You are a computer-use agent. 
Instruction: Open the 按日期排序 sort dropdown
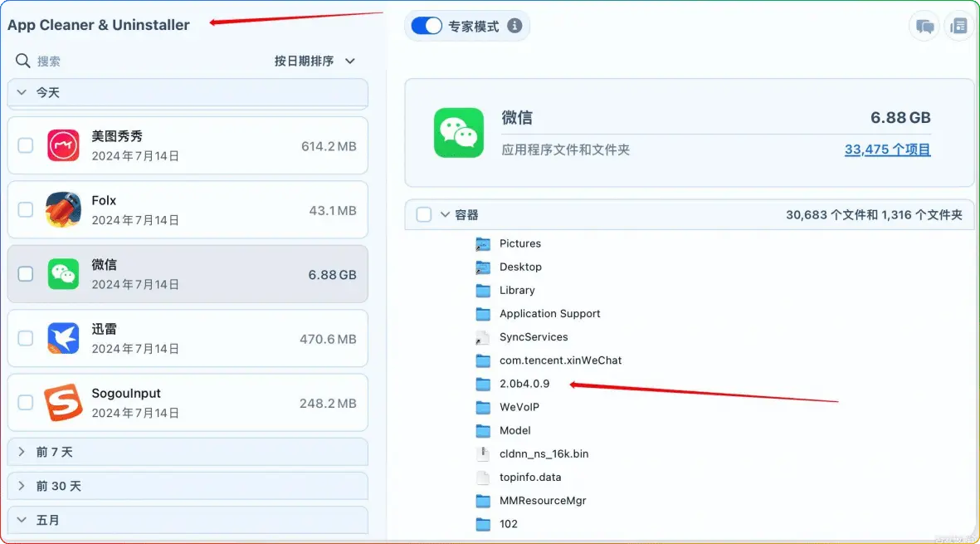click(314, 61)
